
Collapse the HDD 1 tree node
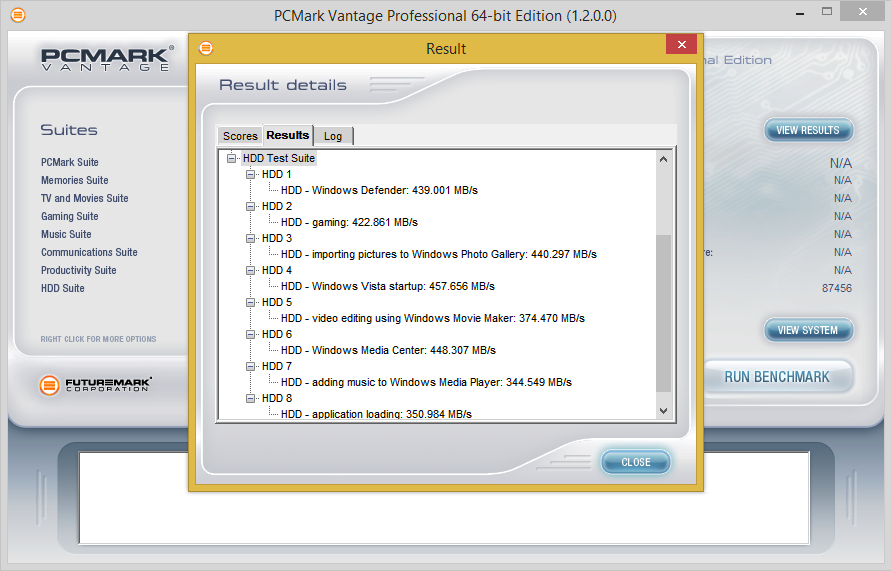[251, 174]
